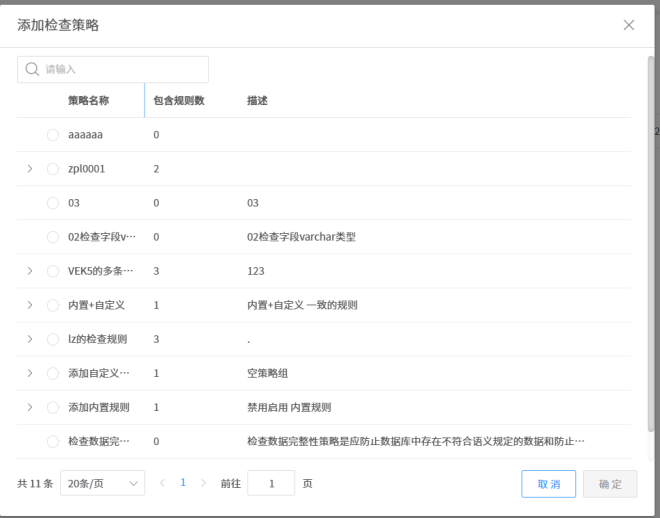The image size is (660, 518).
Task: Click description 禁用启用 内置规则
Action: (289, 408)
